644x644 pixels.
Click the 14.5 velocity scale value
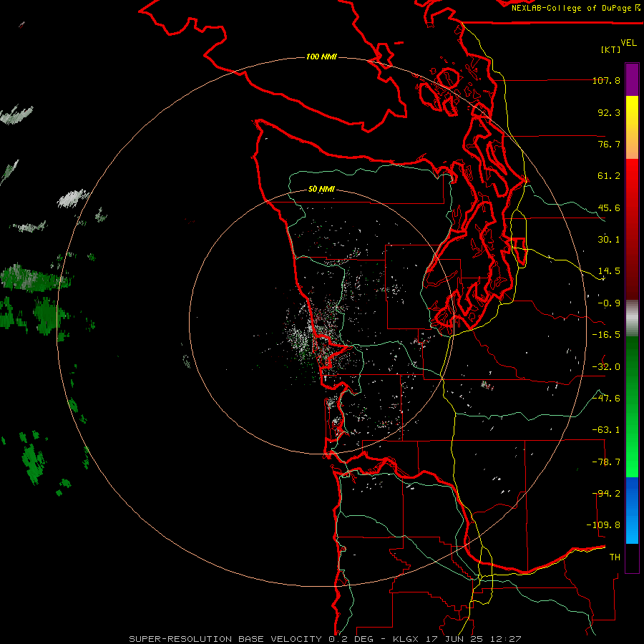[609, 271]
